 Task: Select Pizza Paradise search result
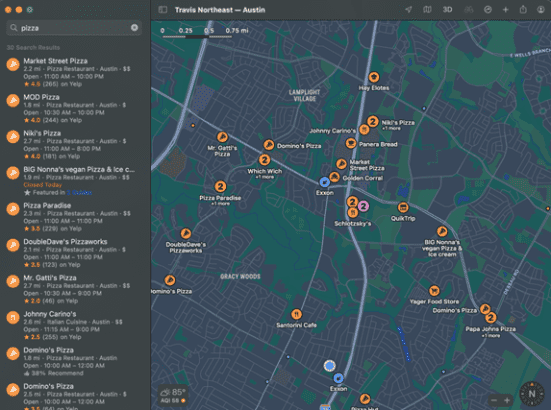pyautogui.click(x=75, y=217)
